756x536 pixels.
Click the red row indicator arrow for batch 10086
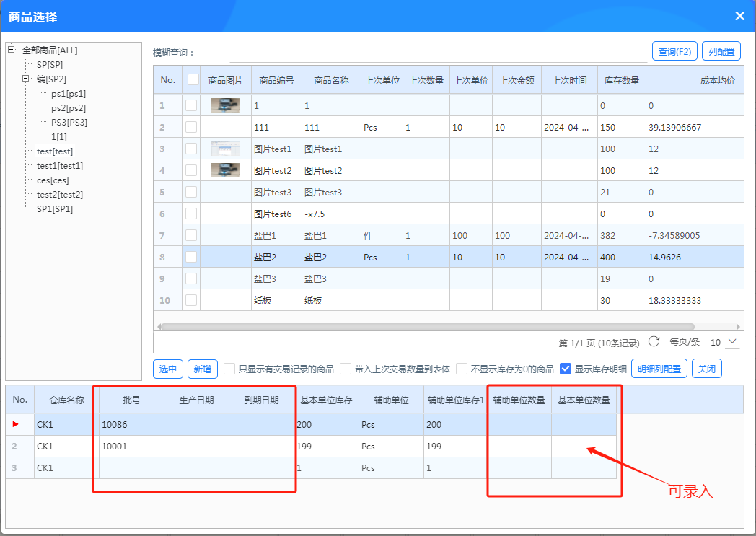[x=15, y=424]
